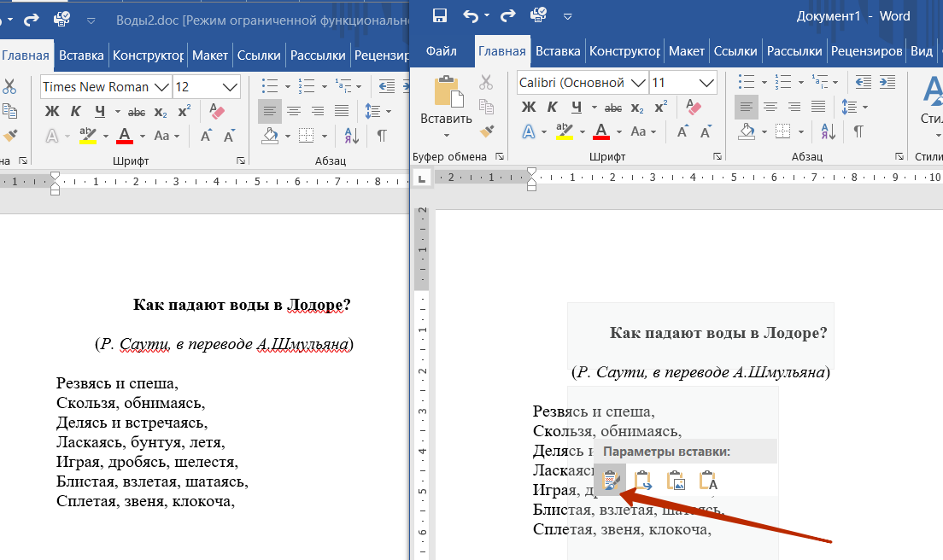Open font size 11 dropdown
Viewport: 943px width, 560px height.
tap(706, 82)
